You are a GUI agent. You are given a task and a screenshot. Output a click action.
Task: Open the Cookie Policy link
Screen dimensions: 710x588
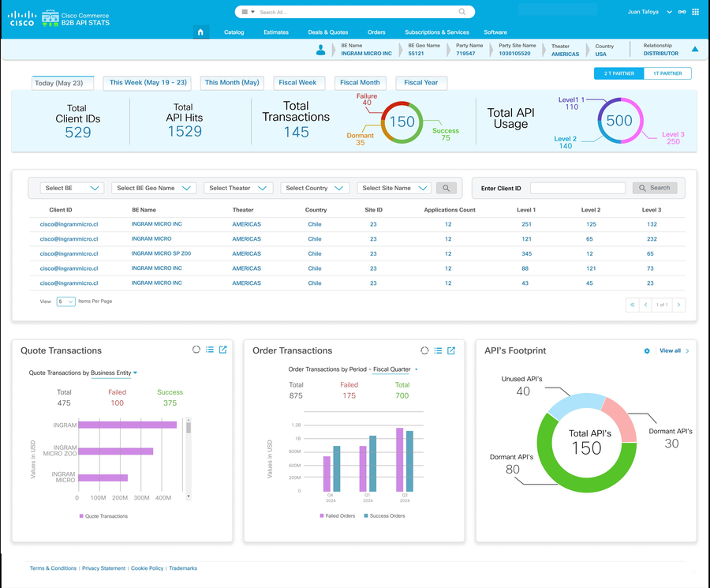click(148, 568)
